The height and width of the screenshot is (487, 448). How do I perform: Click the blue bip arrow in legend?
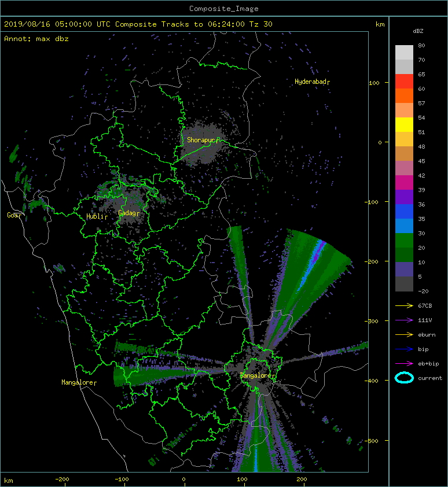point(404,349)
